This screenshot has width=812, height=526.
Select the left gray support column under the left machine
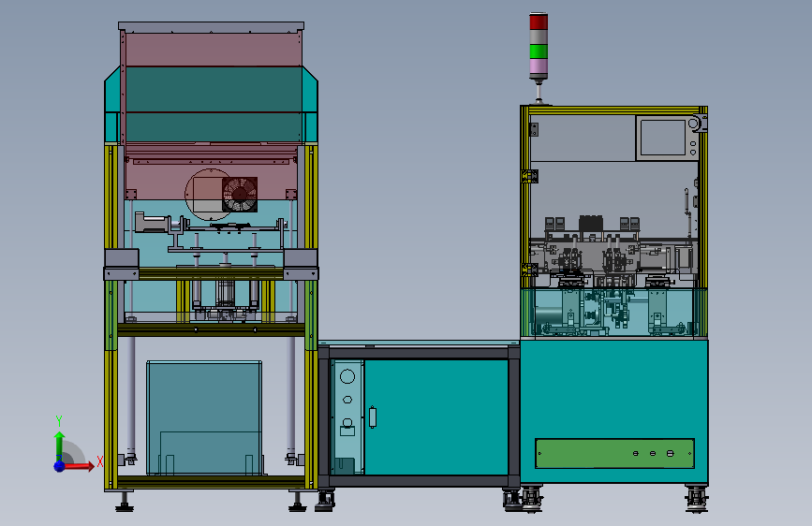[131, 399]
